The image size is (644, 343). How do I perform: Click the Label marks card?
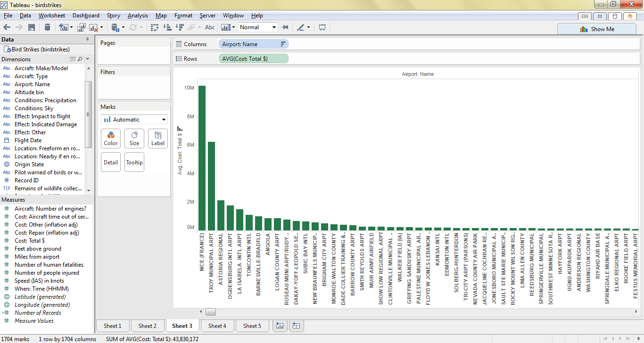(x=158, y=139)
